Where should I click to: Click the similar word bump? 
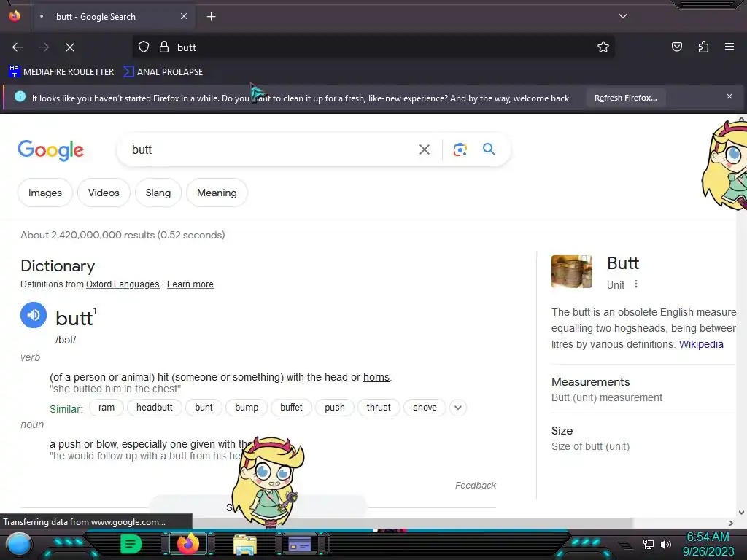pyautogui.click(x=247, y=408)
